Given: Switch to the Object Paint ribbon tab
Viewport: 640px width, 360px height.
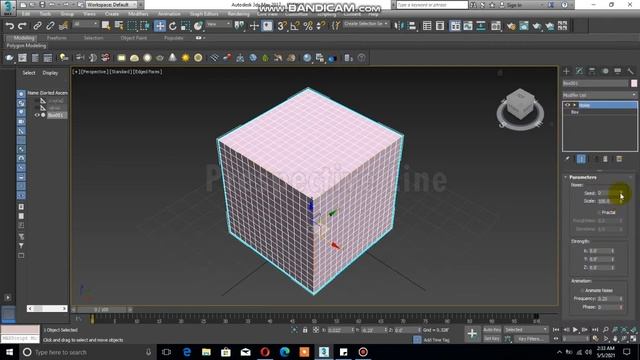Looking at the screenshot, I should click(133, 38).
